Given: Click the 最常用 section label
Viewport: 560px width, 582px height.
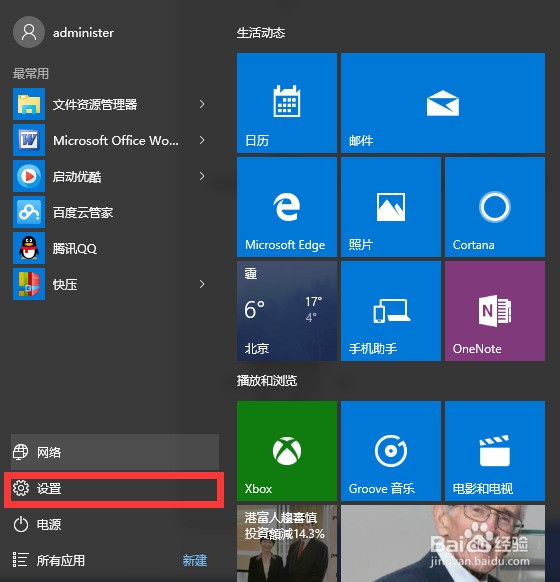Looking at the screenshot, I should pos(31,73).
